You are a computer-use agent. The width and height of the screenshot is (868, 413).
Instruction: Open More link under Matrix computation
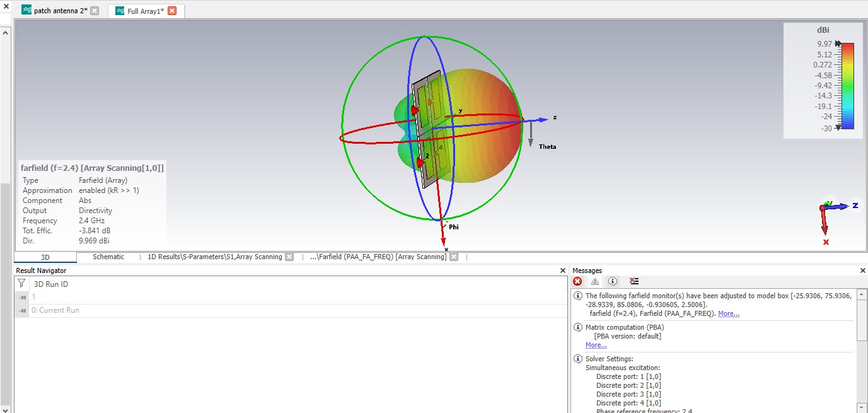[x=596, y=345]
